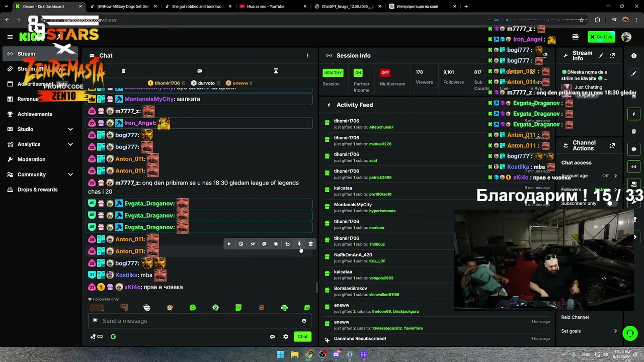The width and height of the screenshot is (644, 362).
Task: Edit Stream info with the pencil icon
Action: click(x=601, y=56)
